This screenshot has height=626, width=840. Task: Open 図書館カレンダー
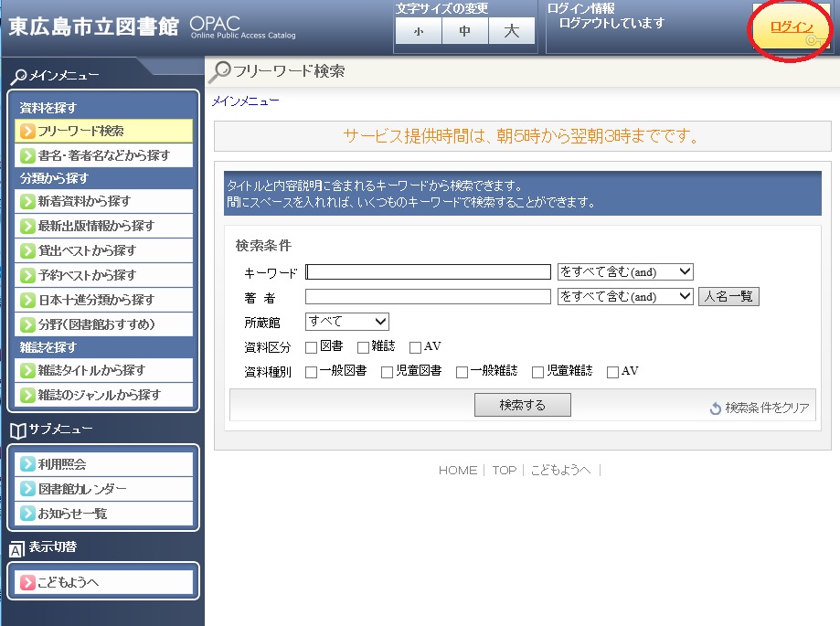click(104, 489)
